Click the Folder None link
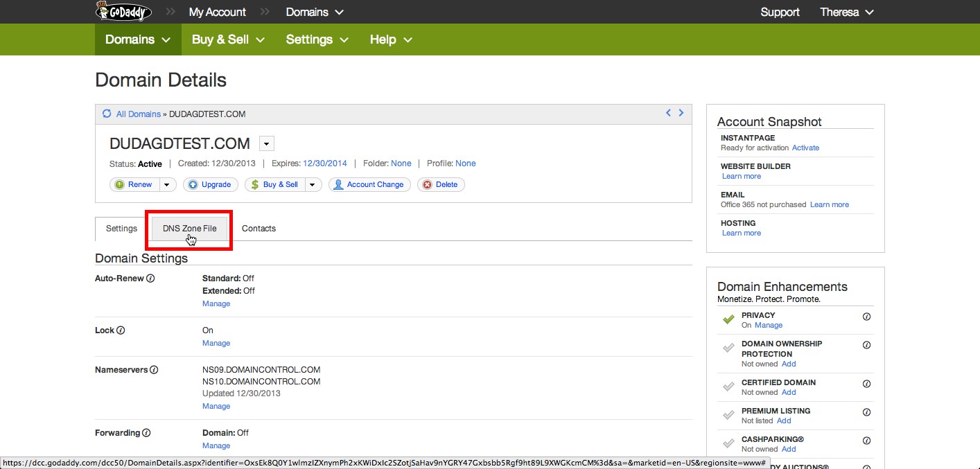Screen dimensions: 980x469 401,163
